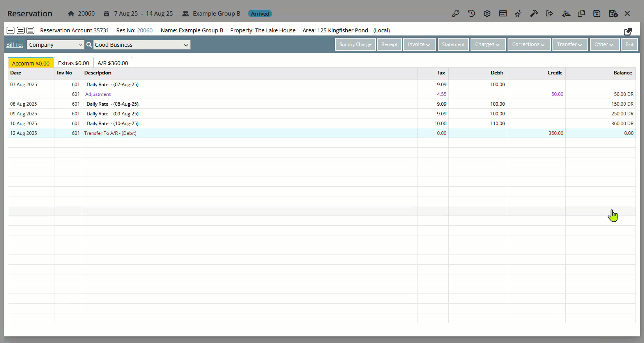
Task: Click the 50.00 adjustment credit cell
Action: click(x=536, y=94)
